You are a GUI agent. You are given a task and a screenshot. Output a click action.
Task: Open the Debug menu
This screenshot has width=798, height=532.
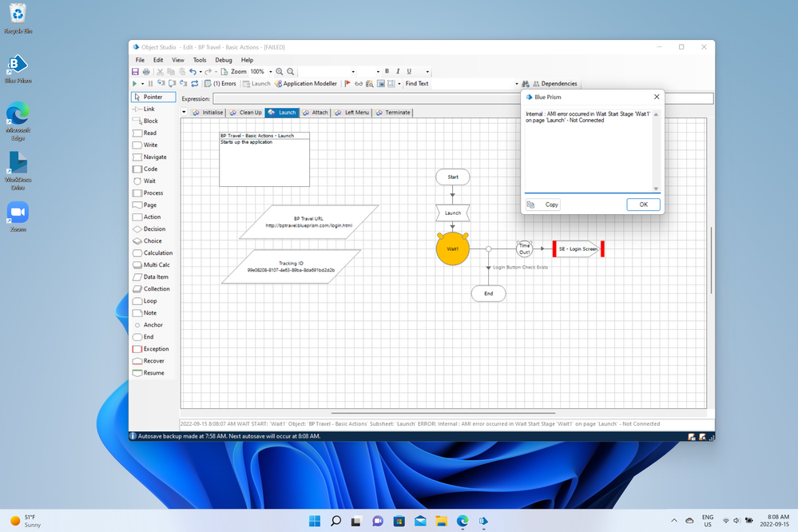point(224,60)
